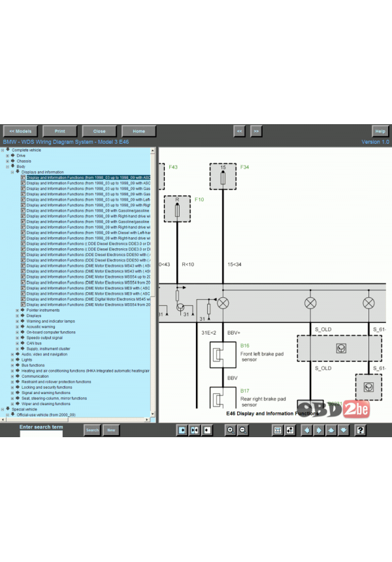Click the F43 fuse label in diagram

pos(173,167)
